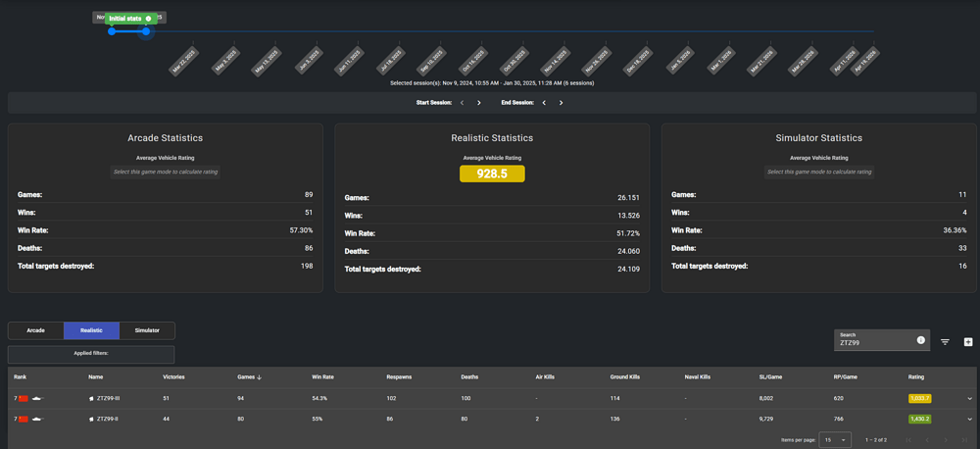Click Arcade 'Select this game mode' rating note
This screenshot has width=980, height=449.
166,172
